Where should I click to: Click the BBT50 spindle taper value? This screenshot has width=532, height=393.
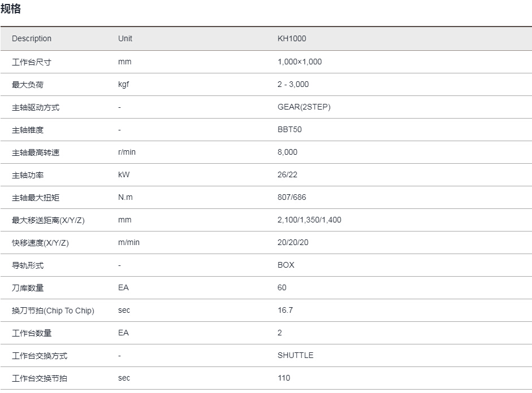point(289,129)
